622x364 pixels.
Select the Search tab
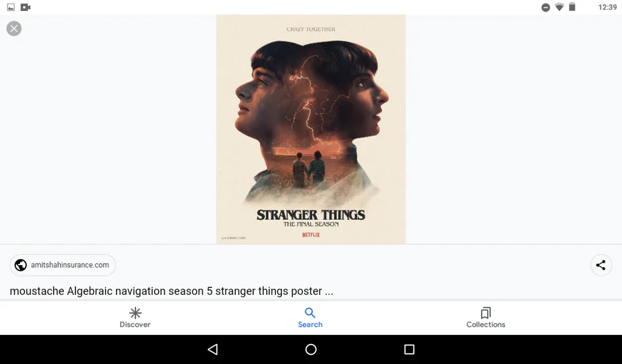(310, 318)
